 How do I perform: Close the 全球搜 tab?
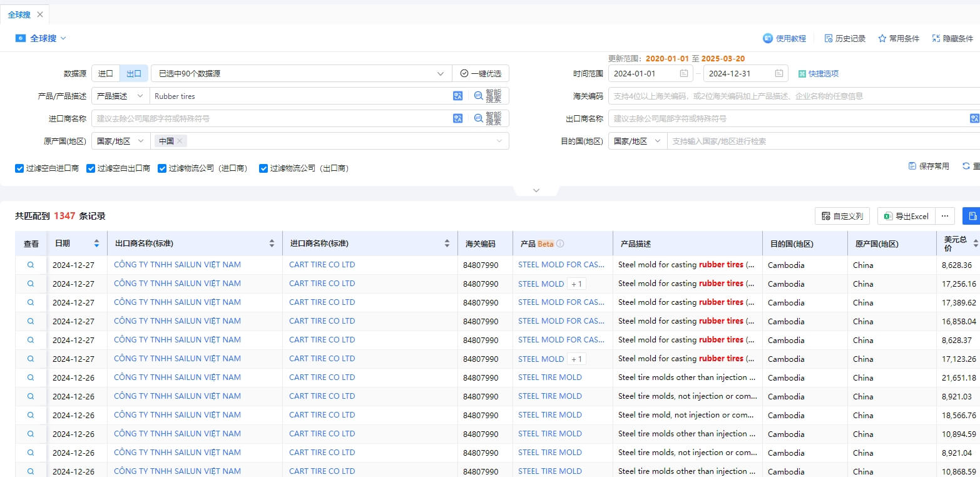(40, 14)
